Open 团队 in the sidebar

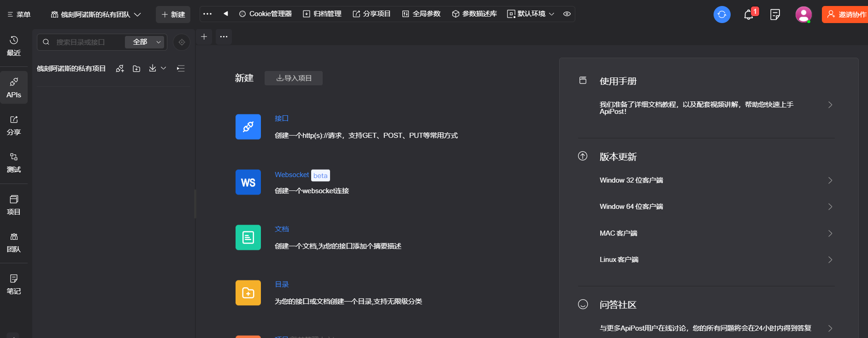click(14, 243)
